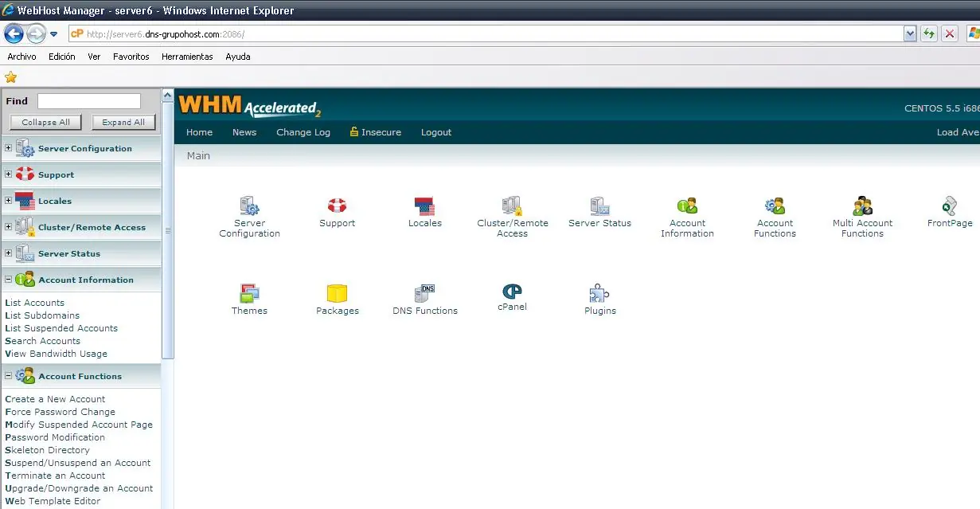This screenshot has height=509, width=980.
Task: Open the DNS Functions icon
Action: tap(425, 293)
